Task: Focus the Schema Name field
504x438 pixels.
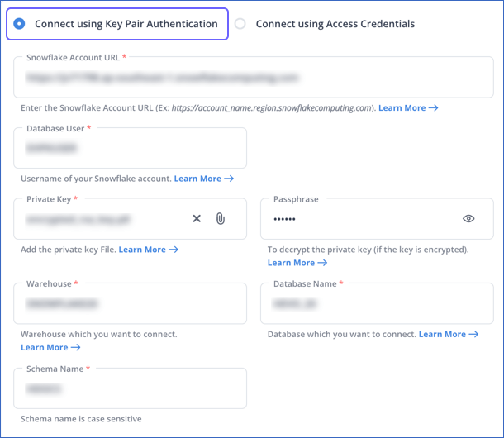Action: [130, 388]
